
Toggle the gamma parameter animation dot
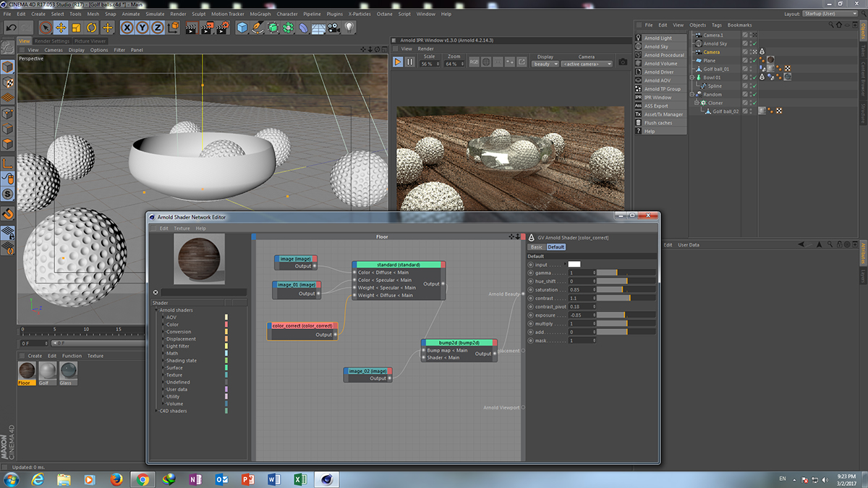point(531,273)
